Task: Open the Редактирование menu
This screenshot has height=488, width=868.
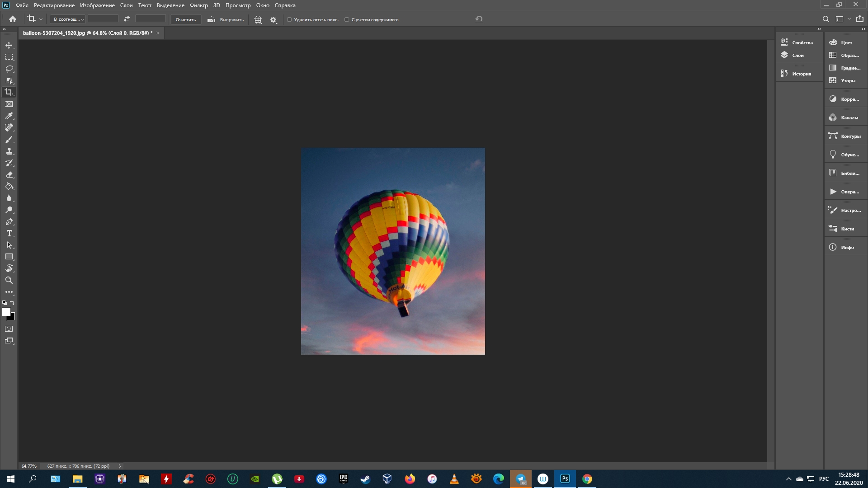Action: 54,5
